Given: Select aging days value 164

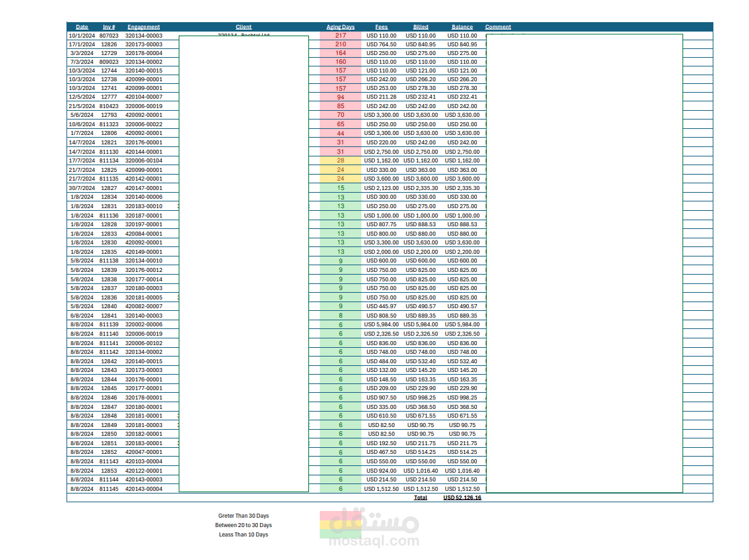Looking at the screenshot, I should click(x=341, y=53).
